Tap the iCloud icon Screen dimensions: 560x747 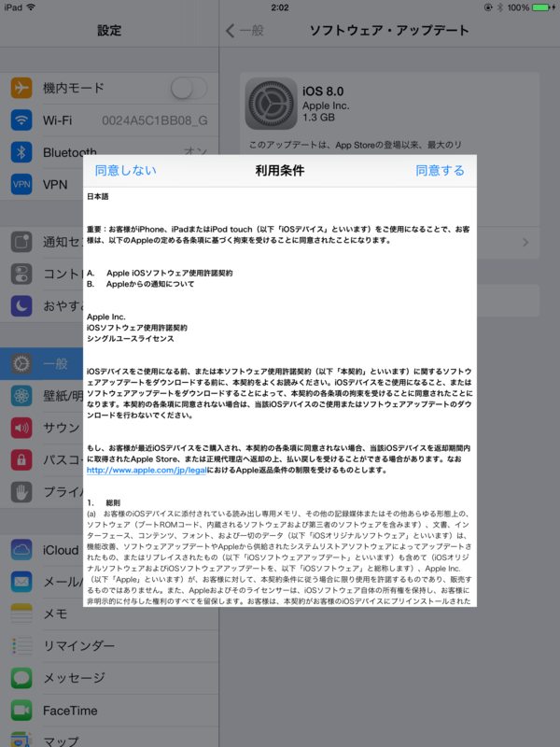tap(21, 550)
